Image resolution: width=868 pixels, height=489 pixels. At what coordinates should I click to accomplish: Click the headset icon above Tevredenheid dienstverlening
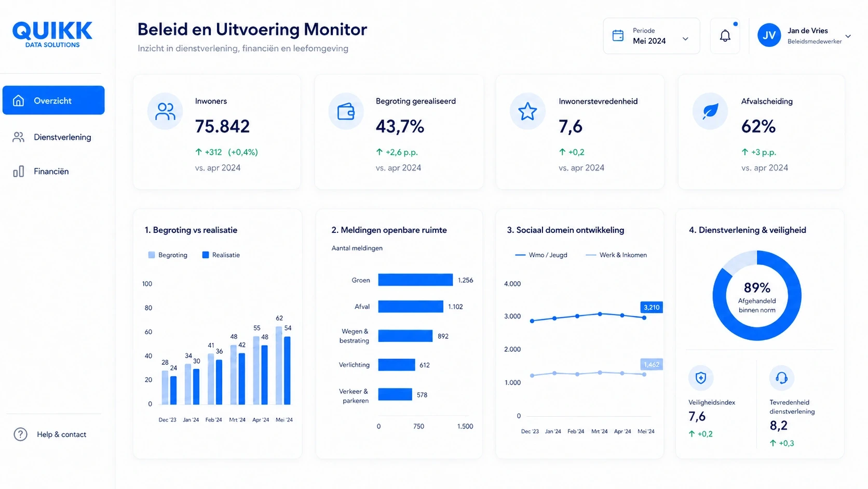click(x=782, y=378)
